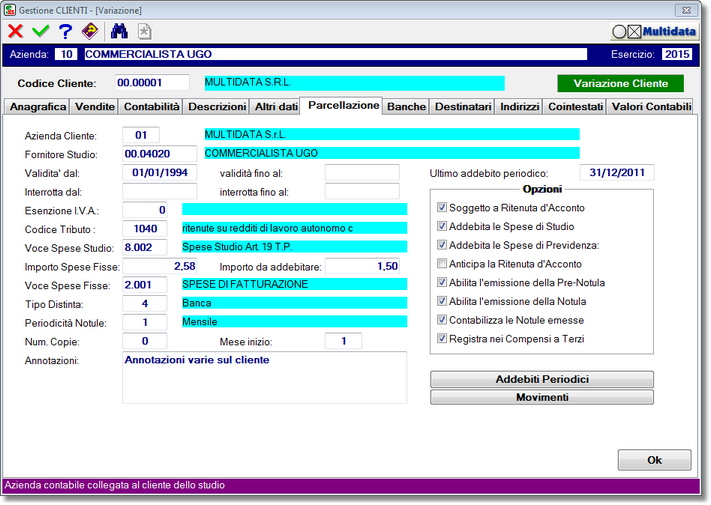The height and width of the screenshot is (505, 711).
Task: Click the red X cancel icon
Action: (x=15, y=31)
